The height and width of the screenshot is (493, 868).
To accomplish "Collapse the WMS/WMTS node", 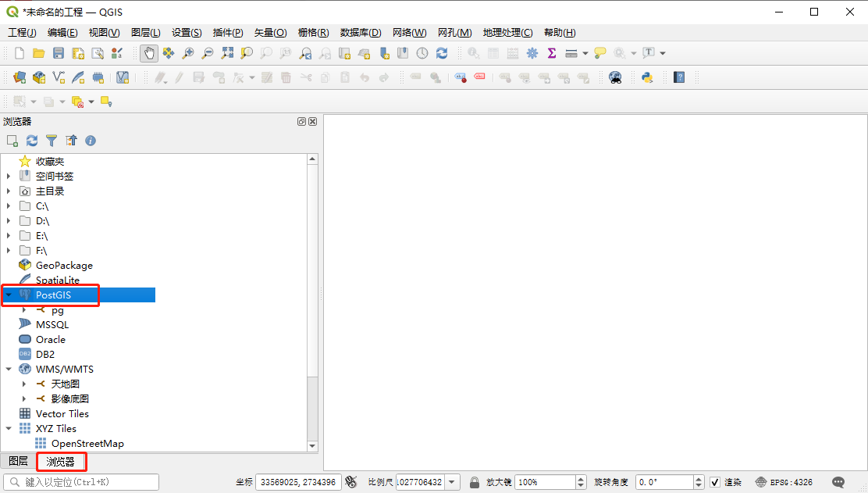I will coord(9,369).
